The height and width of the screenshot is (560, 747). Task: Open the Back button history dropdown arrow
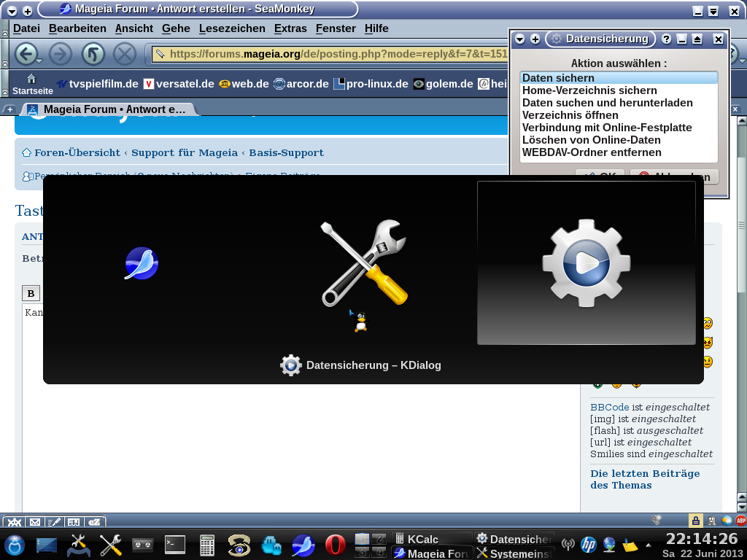(x=39, y=61)
